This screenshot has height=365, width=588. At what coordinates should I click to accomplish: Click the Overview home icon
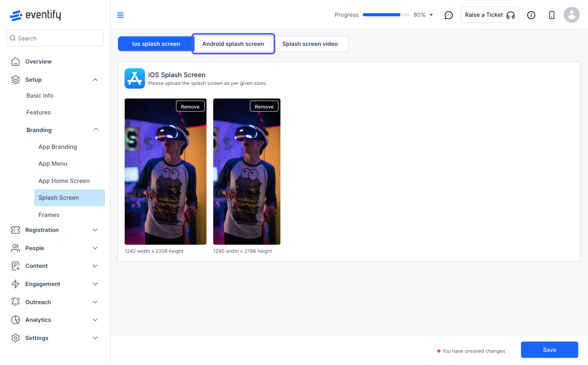15,61
